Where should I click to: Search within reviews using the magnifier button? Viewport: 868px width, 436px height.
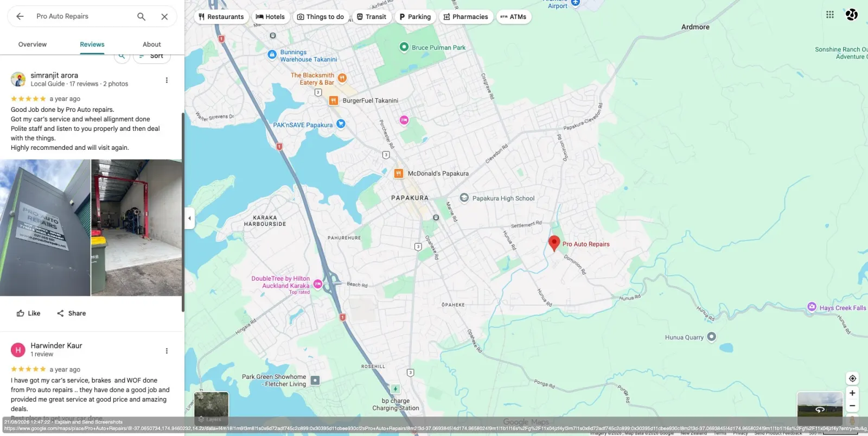pos(122,56)
